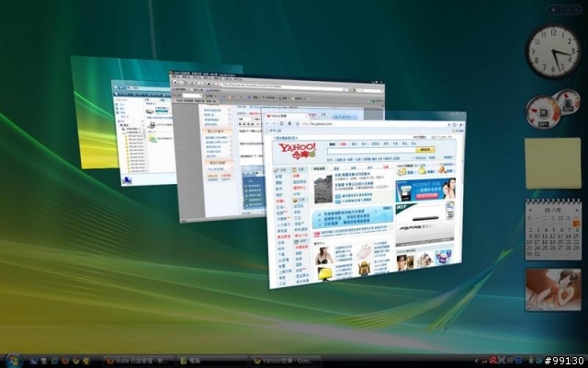Click the add gadget plus button
Screen dimensions: 588x368
pyautogui.click(x=553, y=10)
